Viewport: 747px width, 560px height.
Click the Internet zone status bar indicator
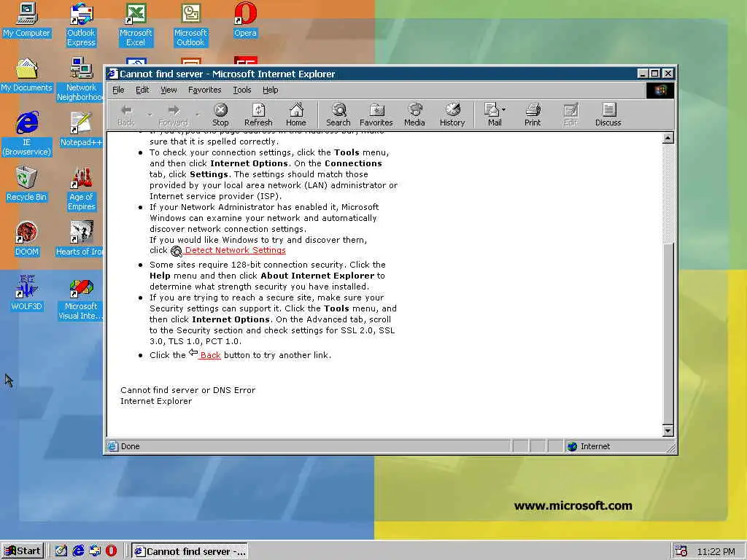(x=619, y=446)
